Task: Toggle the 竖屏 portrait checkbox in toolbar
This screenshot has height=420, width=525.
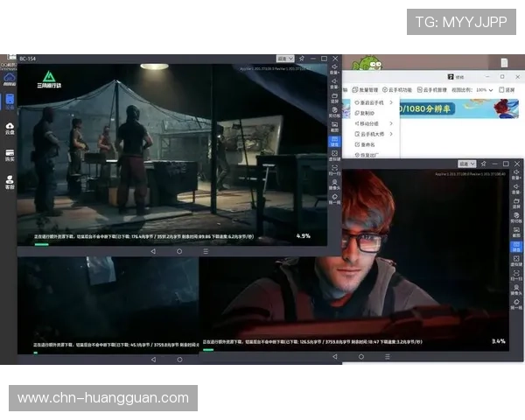Action: [x=500, y=89]
